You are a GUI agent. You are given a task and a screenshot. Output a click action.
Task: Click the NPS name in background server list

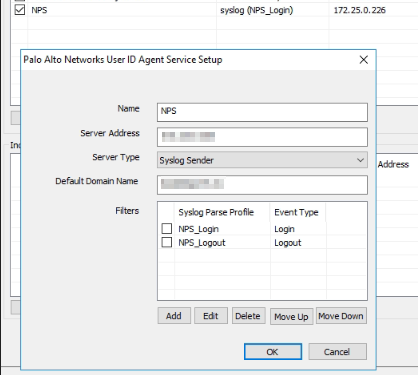[x=39, y=10]
